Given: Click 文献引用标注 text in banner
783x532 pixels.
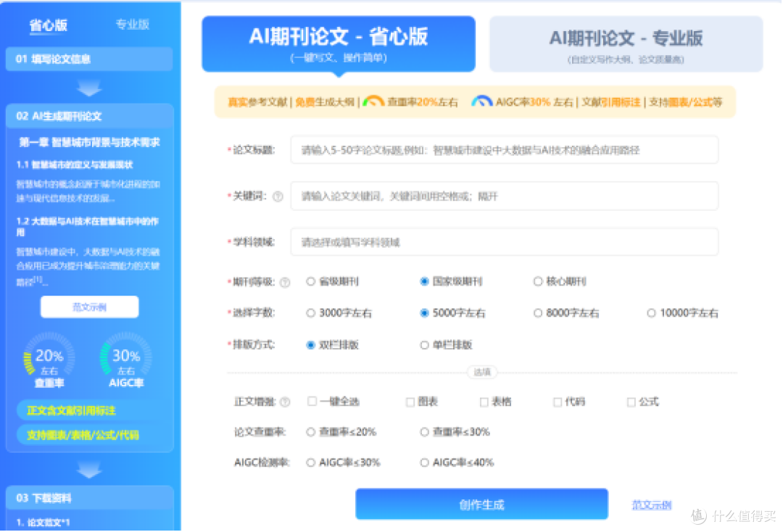Looking at the screenshot, I should coord(610,102).
